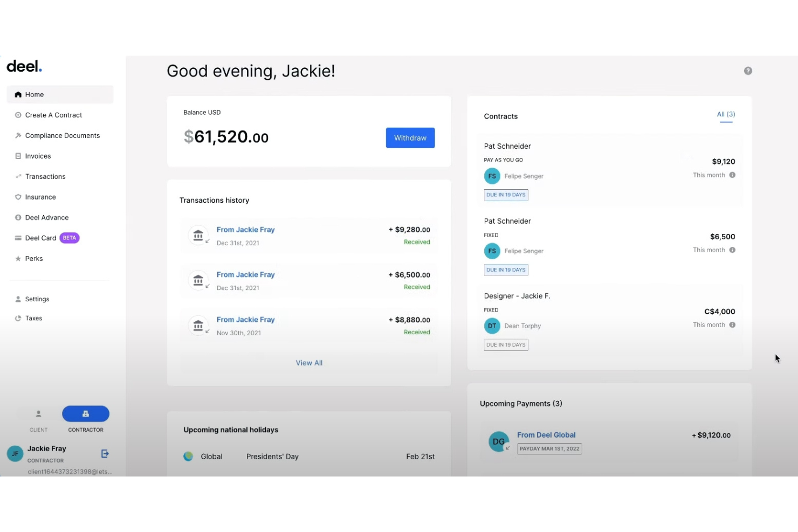The image size is (798, 532).
Task: Click Felipe Senger name on Fixed contract
Action: [x=524, y=251]
